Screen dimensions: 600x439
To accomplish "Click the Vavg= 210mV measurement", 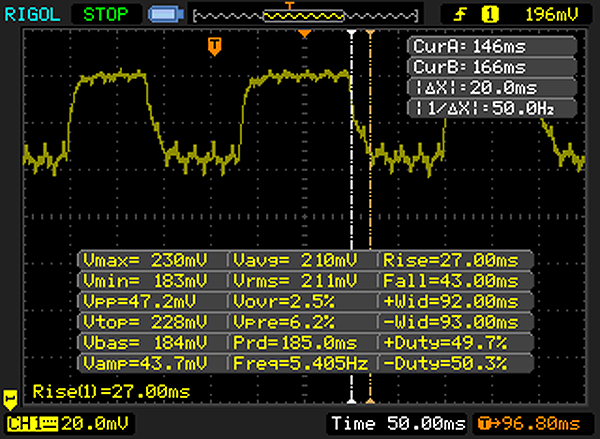I will pyautogui.click(x=295, y=260).
